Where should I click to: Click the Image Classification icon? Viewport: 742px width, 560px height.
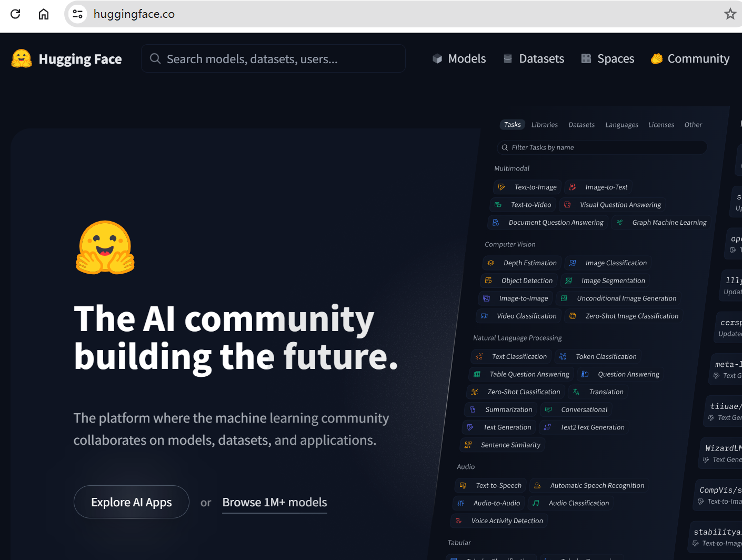(573, 263)
